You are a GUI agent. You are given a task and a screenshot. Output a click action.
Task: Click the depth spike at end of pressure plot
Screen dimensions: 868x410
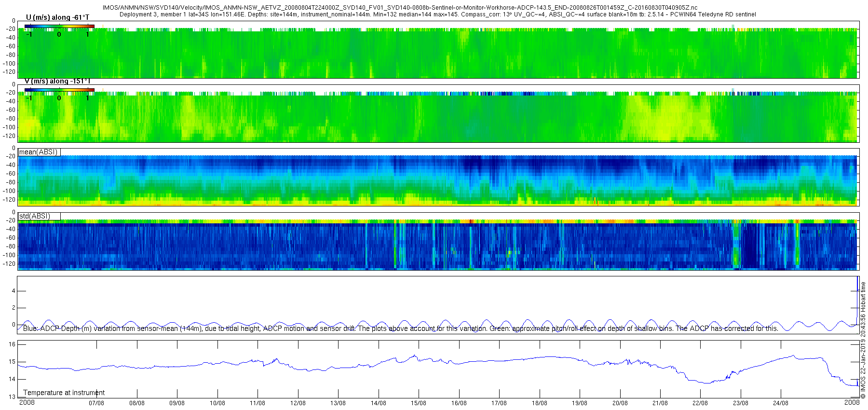[857, 299]
